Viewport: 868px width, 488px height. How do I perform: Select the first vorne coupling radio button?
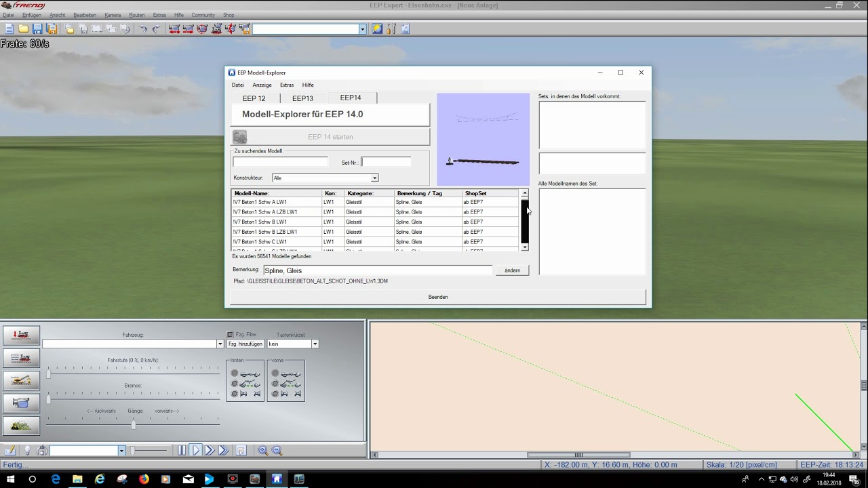[x=275, y=373]
